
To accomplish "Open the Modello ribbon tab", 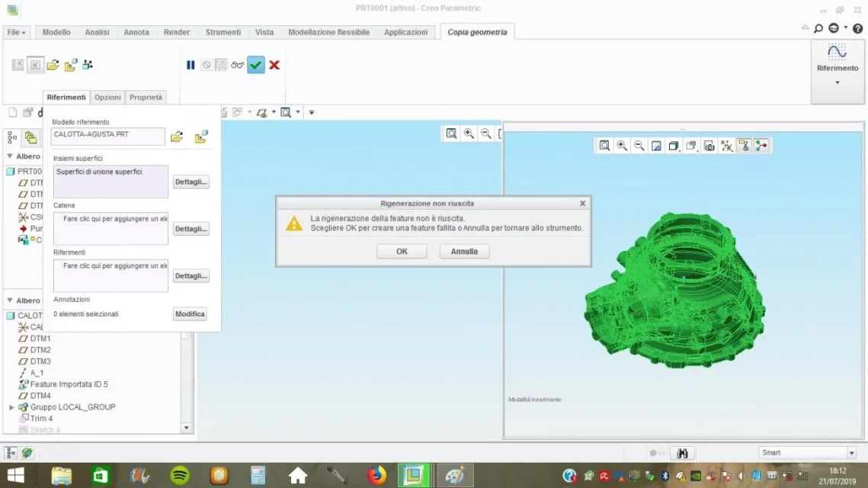I will tap(56, 32).
